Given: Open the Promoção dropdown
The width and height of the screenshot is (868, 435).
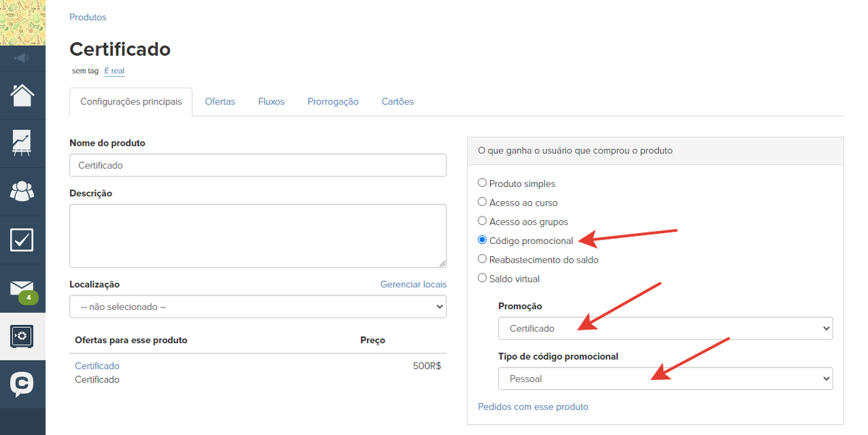Looking at the screenshot, I should tap(665, 329).
